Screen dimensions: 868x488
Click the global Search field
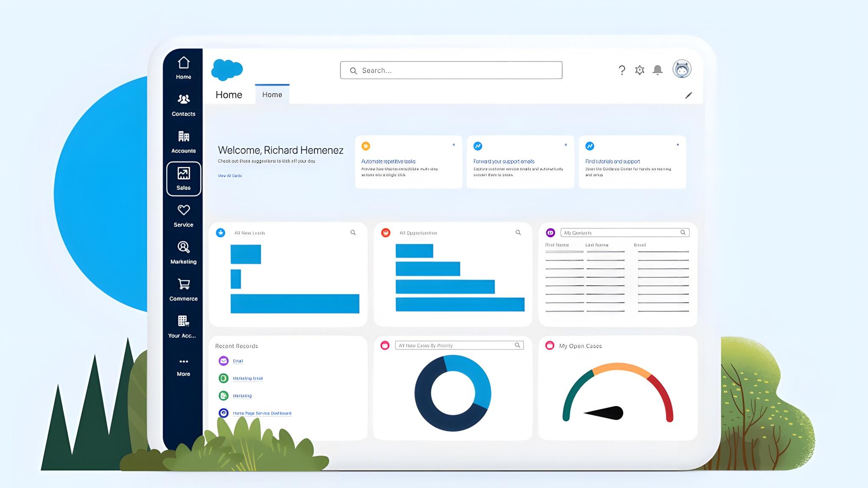[451, 70]
